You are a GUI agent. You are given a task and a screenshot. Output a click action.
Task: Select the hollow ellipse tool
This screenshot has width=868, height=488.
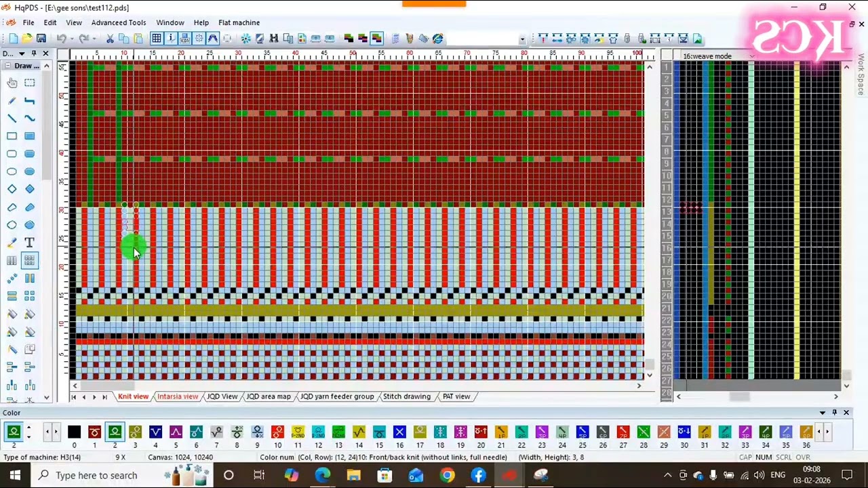click(x=12, y=171)
